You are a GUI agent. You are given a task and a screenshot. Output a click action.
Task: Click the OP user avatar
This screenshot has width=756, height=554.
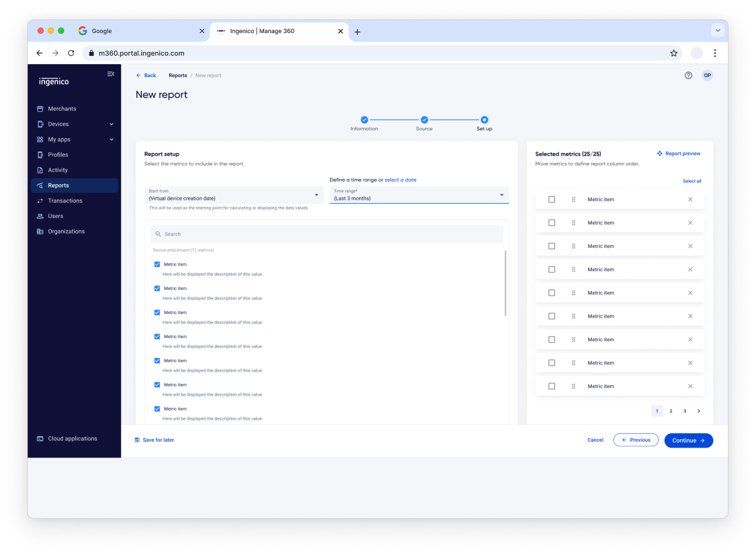707,75
